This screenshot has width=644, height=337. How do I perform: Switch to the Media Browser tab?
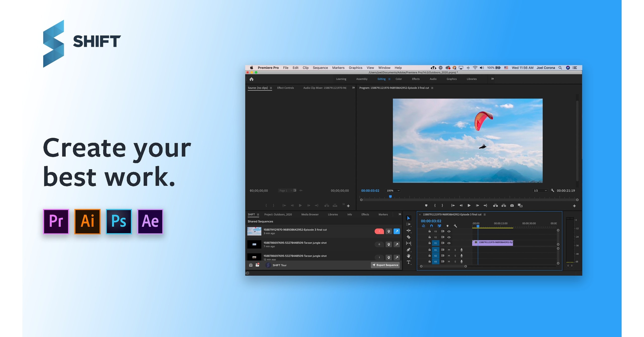coord(309,214)
